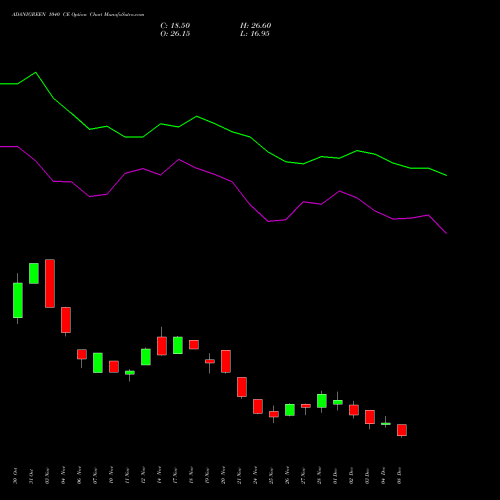The height and width of the screenshot is (500, 500).
Task: Click the peak of the upper green line
Action: [x=36, y=72]
